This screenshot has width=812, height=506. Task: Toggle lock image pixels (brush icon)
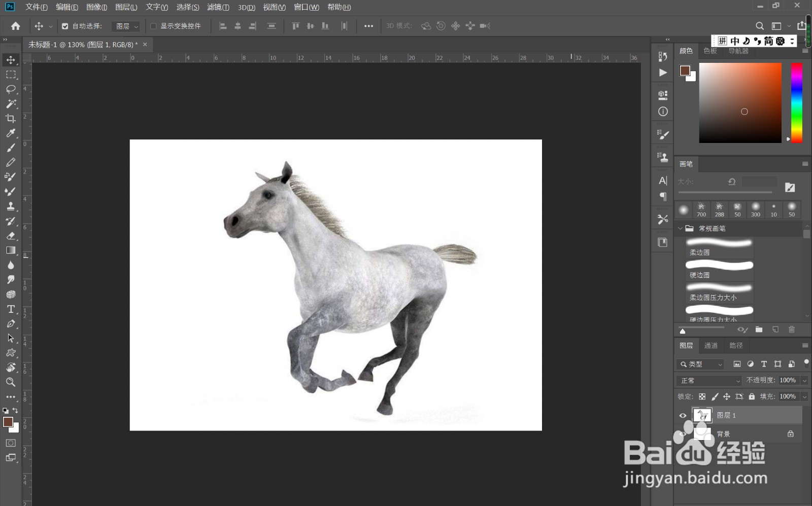[x=715, y=396]
